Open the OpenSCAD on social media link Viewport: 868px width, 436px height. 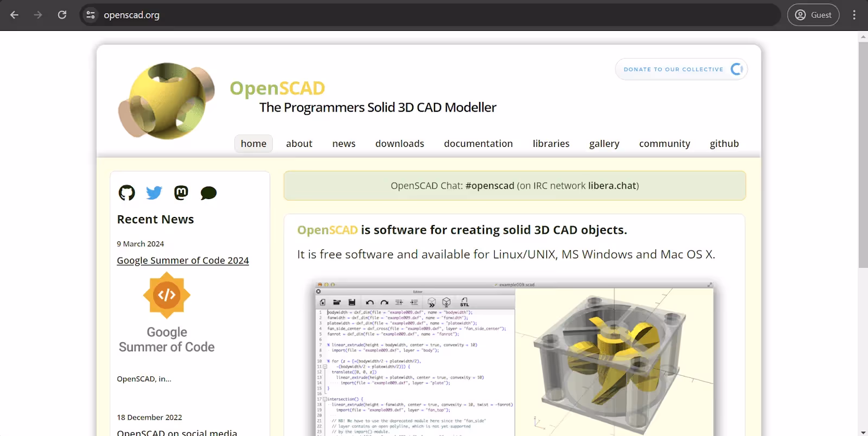click(x=177, y=432)
